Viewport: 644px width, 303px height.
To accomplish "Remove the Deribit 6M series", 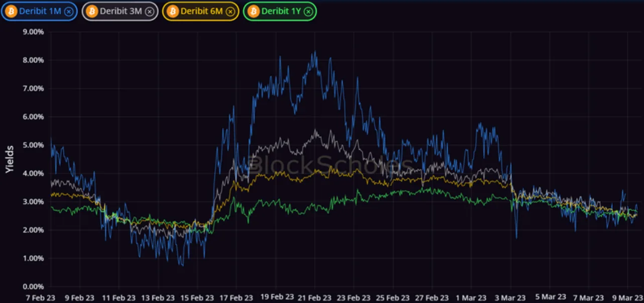I will pos(231,11).
